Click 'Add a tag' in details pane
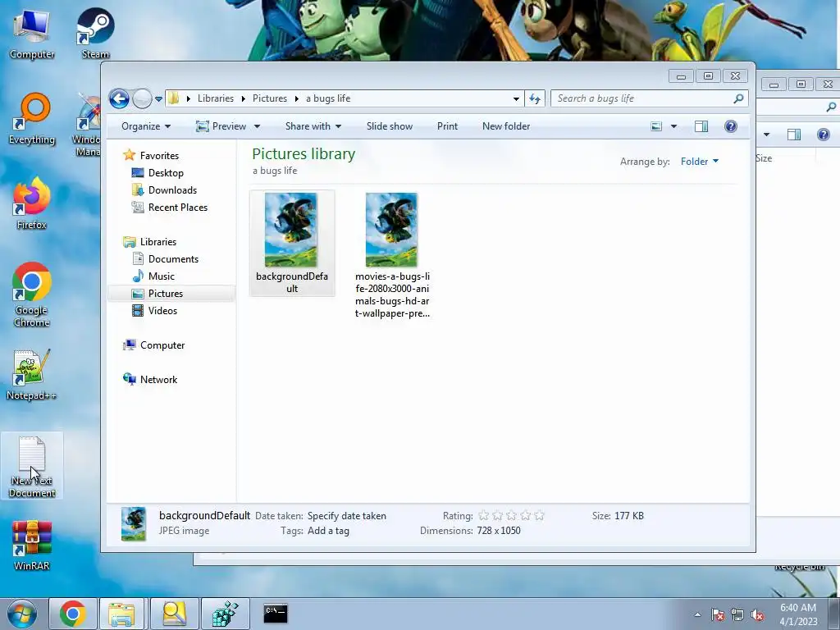Image resolution: width=840 pixels, height=630 pixels. tap(328, 531)
